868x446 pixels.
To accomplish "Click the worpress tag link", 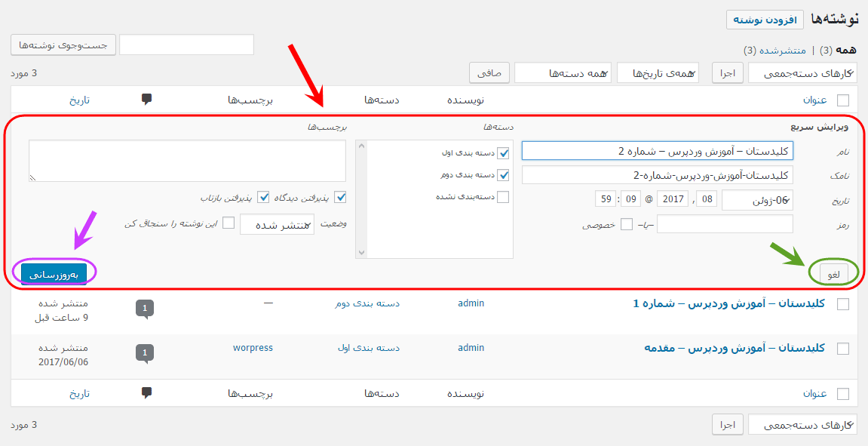I will 253,348.
